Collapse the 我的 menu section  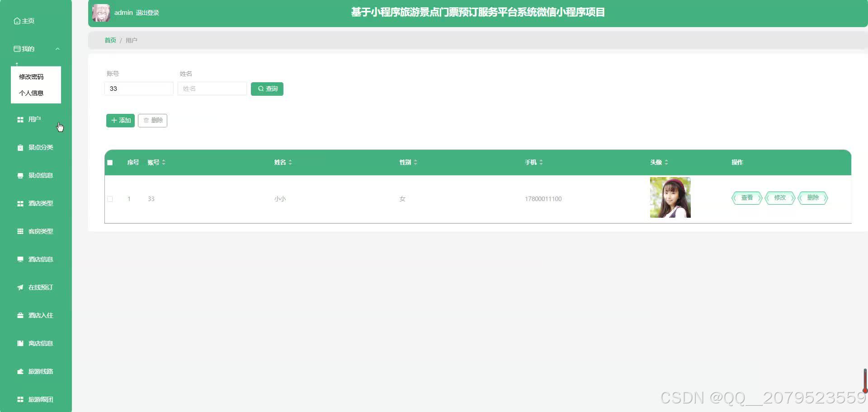pyautogui.click(x=57, y=48)
